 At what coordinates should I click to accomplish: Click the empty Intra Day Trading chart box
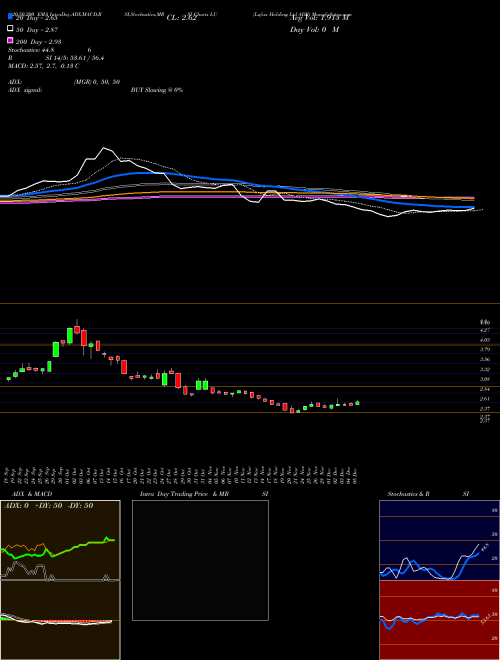(x=200, y=560)
